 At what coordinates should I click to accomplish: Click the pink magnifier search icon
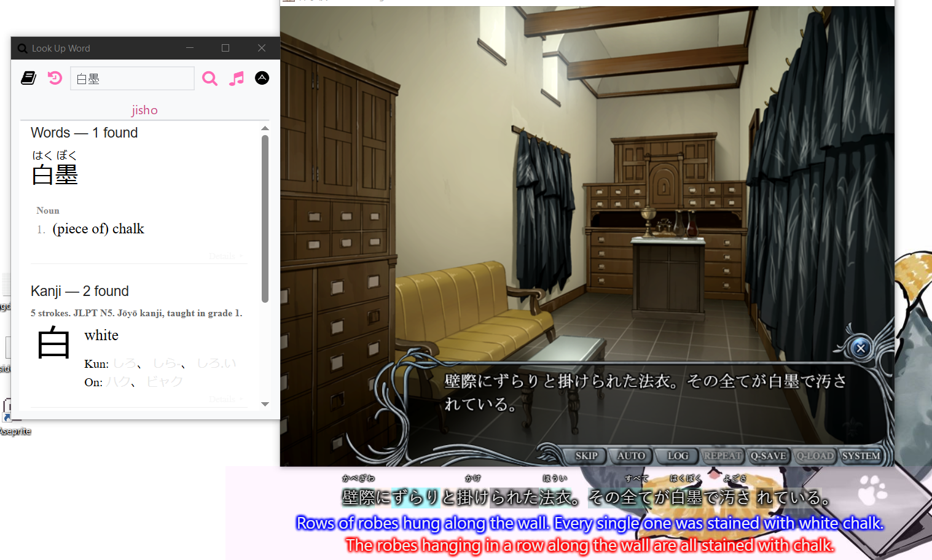(x=210, y=79)
